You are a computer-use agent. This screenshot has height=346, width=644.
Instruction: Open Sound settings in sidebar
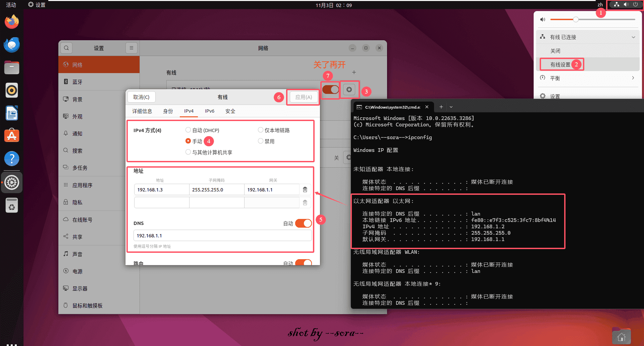point(99,254)
